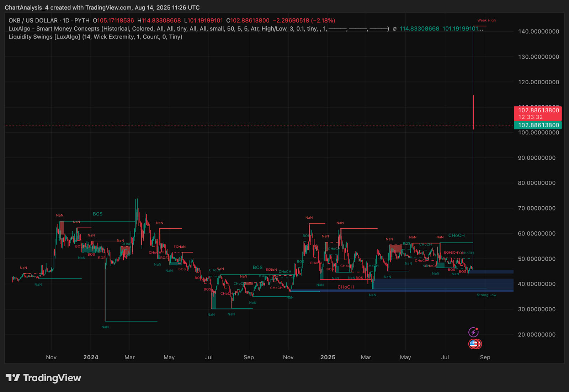569x392 pixels.
Task: Click the ChartAnalysis_4 TradingView.com header text
Action: coord(102,7)
